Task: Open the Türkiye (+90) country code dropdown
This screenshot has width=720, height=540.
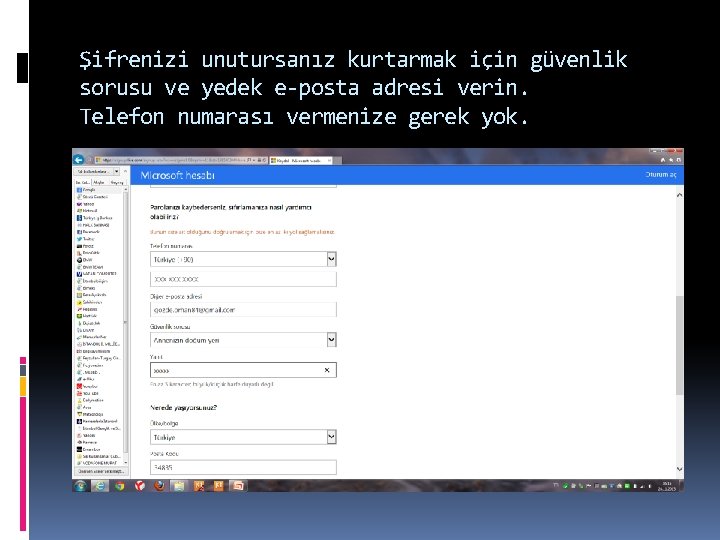Action: (x=243, y=259)
